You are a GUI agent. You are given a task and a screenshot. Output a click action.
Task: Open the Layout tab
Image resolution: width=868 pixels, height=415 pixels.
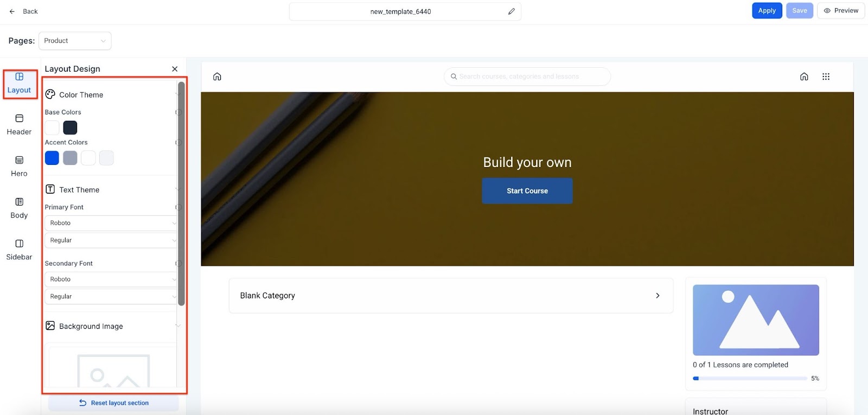pos(20,84)
